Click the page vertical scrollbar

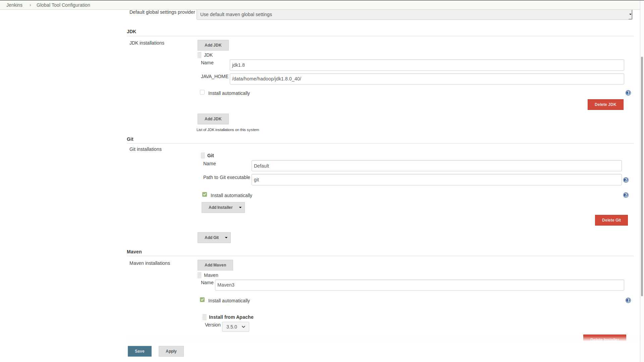[x=642, y=176]
